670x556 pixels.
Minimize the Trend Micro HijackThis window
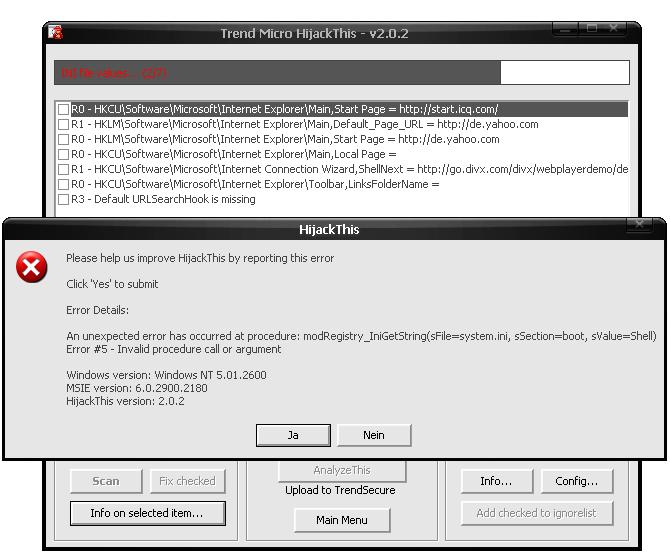coord(565,29)
